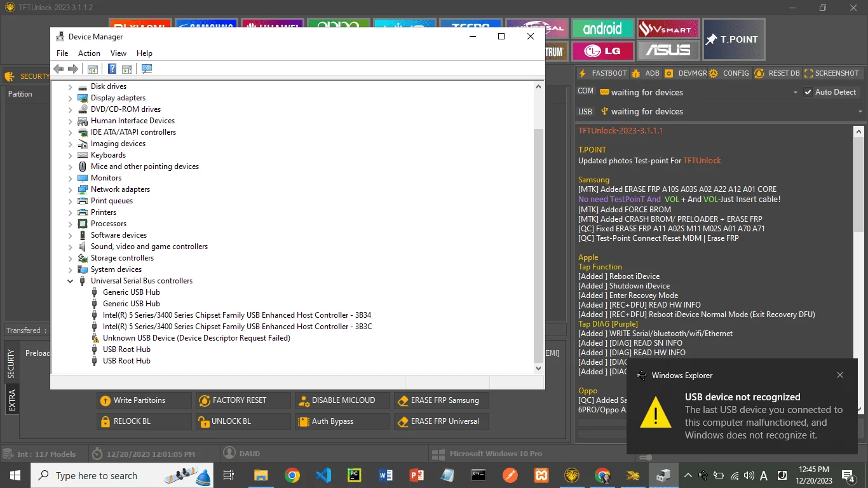Dismiss the USB device not recognized notification
The width and height of the screenshot is (868, 488).
point(840,375)
